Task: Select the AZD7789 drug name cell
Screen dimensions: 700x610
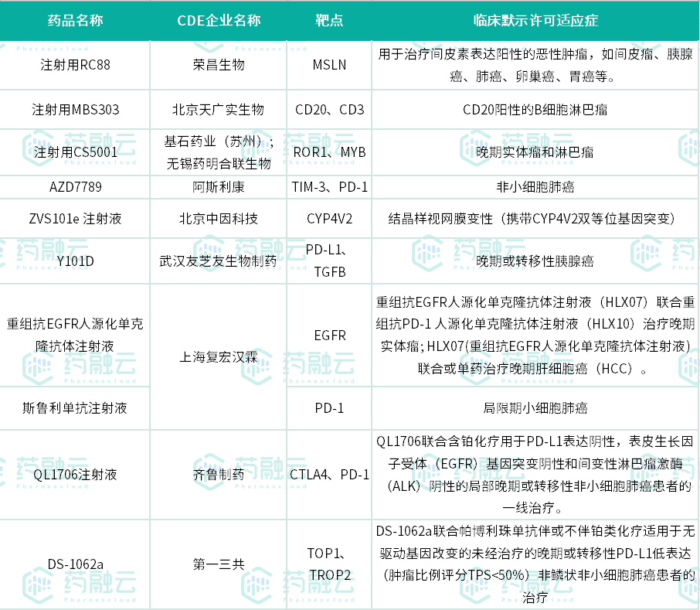Action: point(75,187)
